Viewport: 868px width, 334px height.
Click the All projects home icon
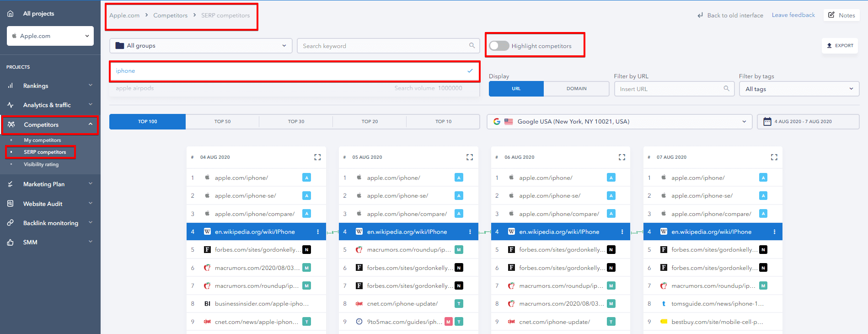pyautogui.click(x=10, y=14)
